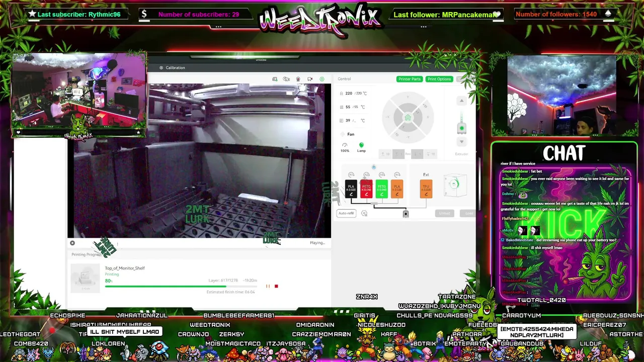
Task: Open Printer Parts
Action: [410, 79]
